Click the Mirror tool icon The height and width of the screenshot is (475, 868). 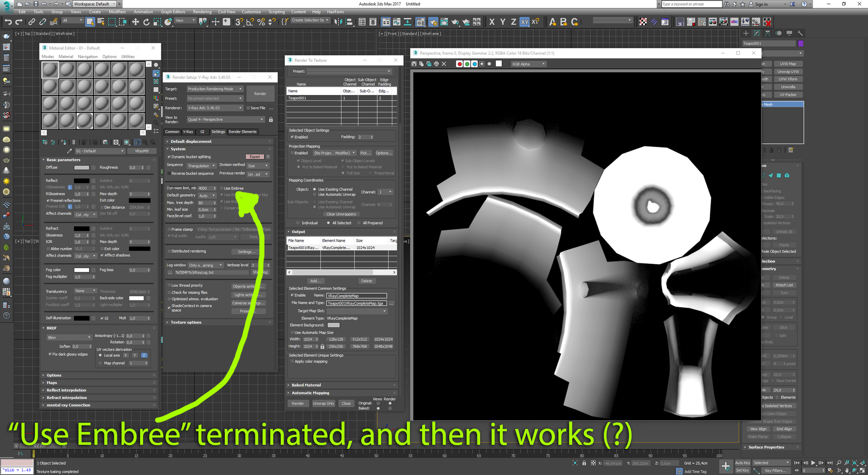(338, 22)
